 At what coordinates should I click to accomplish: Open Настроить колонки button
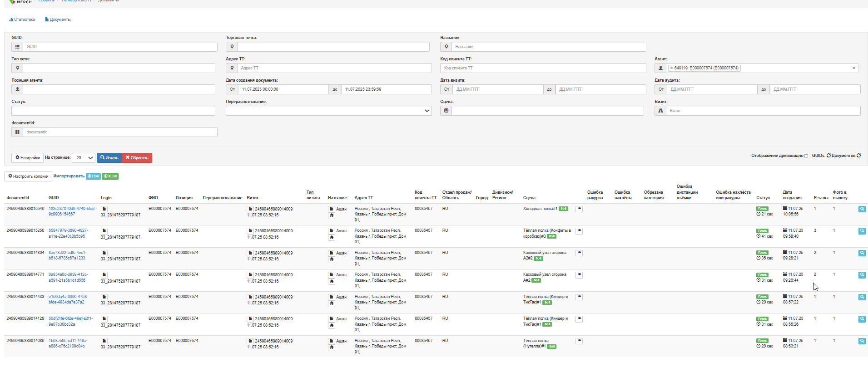(x=28, y=176)
